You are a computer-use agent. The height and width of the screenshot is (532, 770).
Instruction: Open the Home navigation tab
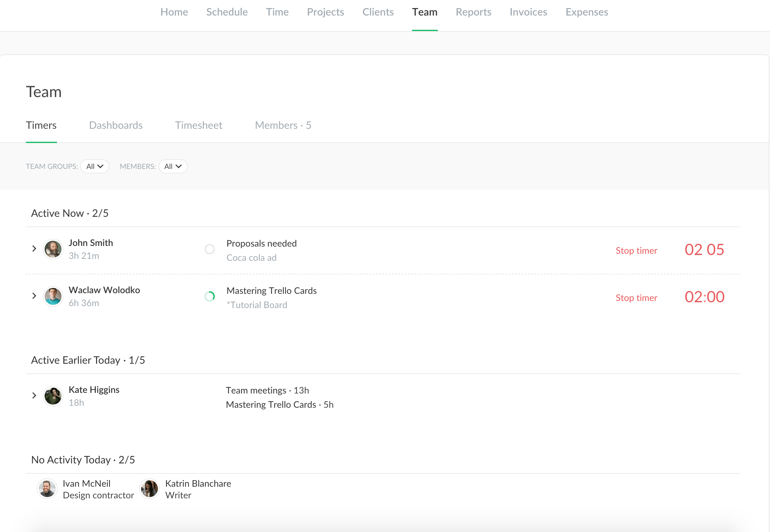[174, 12]
